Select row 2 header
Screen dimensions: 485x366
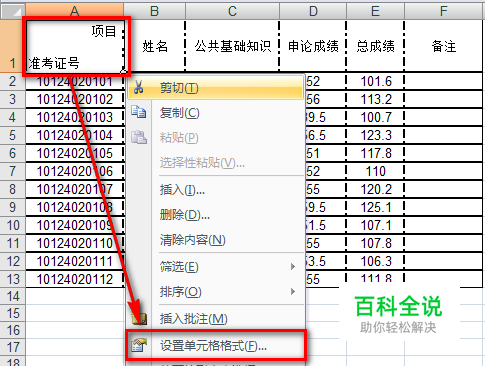(13, 81)
